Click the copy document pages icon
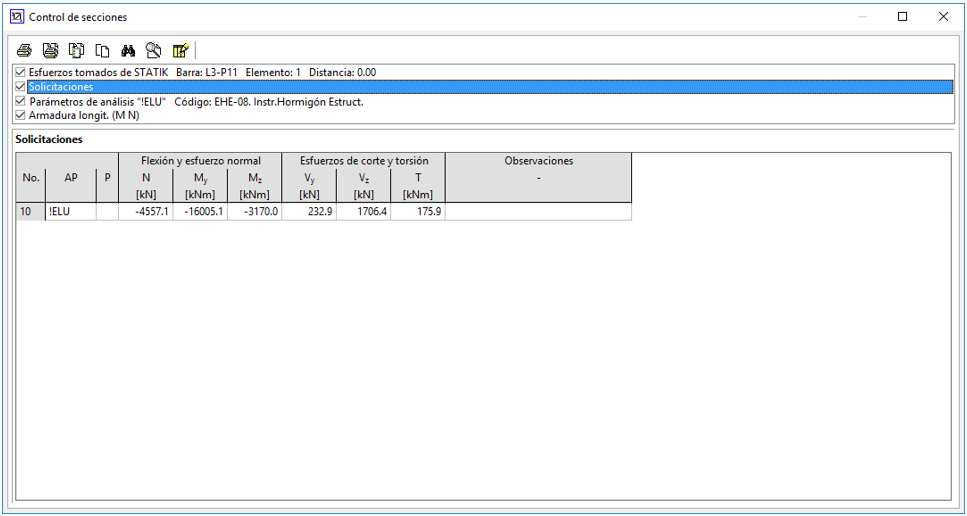This screenshot has width=967, height=516. pos(76,50)
